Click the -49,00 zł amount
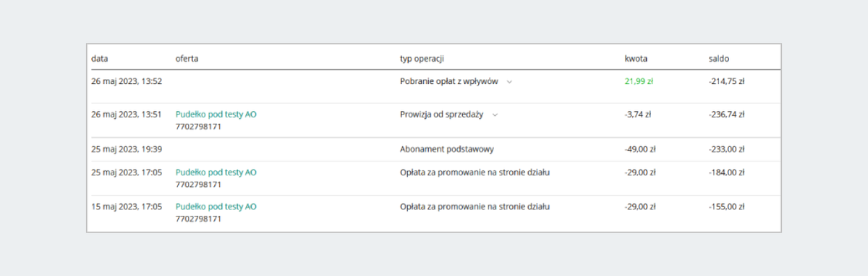 point(640,149)
